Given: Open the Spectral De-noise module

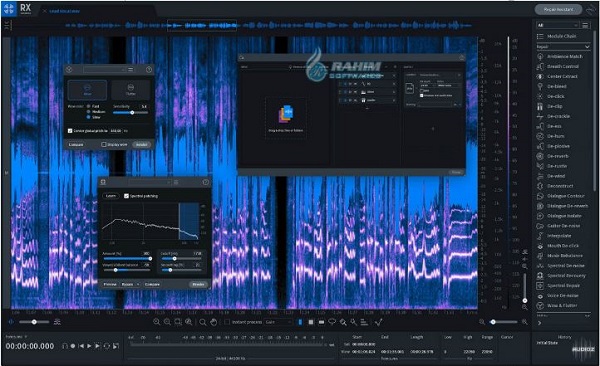Looking at the screenshot, I should pyautogui.click(x=561, y=265).
